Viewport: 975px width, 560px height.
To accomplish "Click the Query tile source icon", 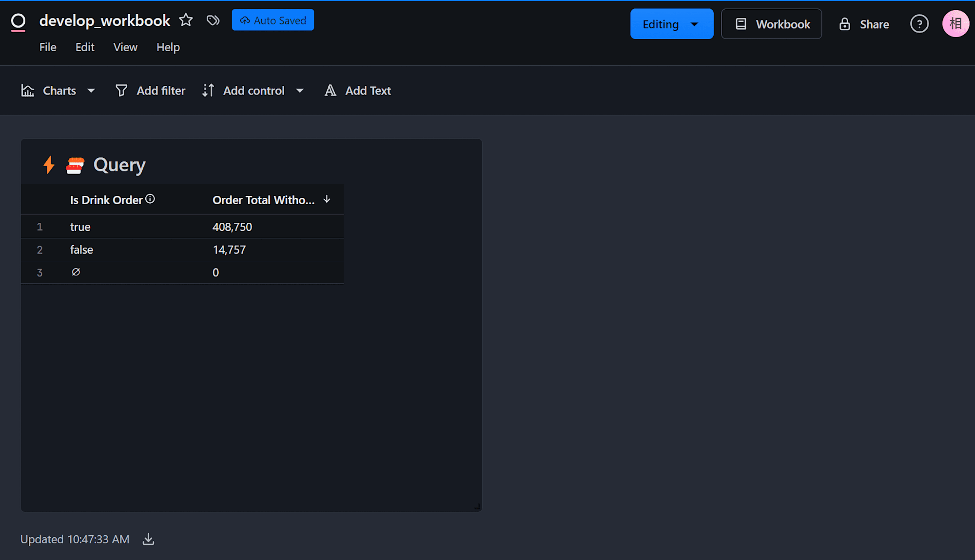I will pyautogui.click(x=75, y=165).
